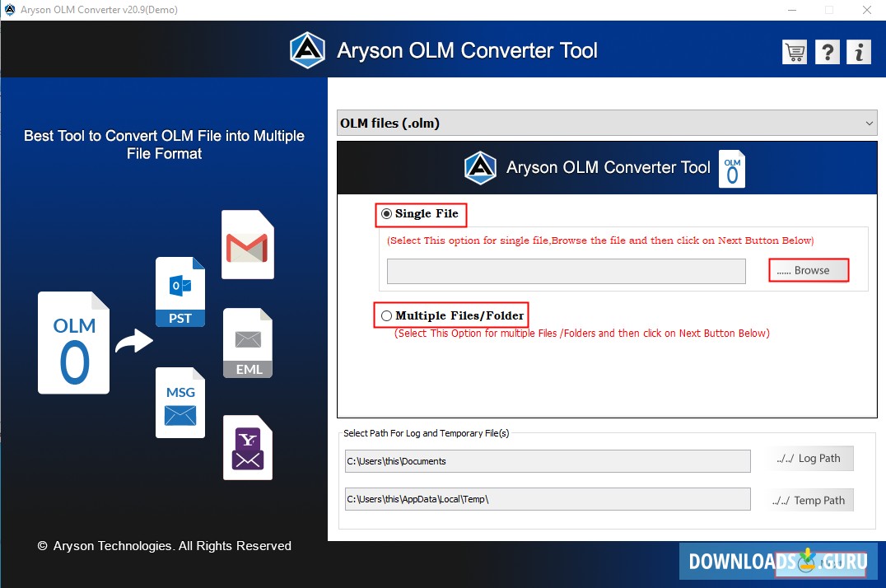886x588 pixels.
Task: Select the Single File radio button
Action: (x=386, y=213)
